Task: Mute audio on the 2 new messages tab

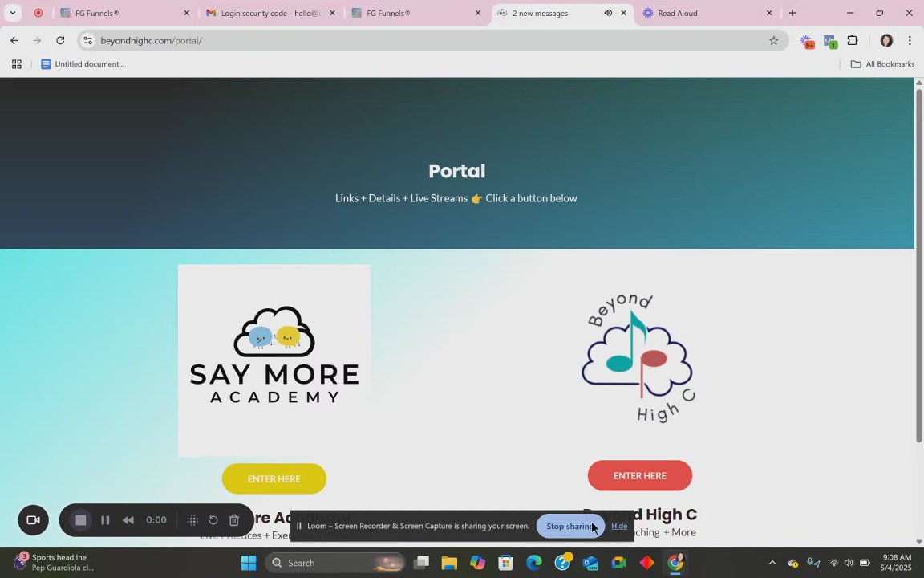Action: [x=607, y=13]
